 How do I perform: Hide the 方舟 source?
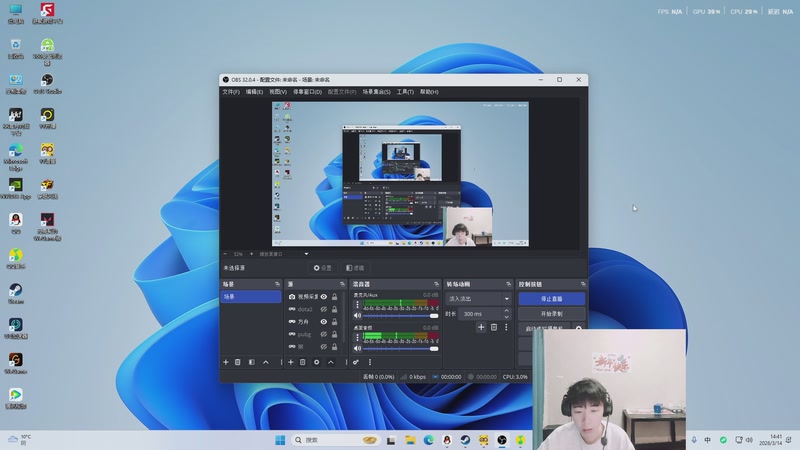pos(323,322)
